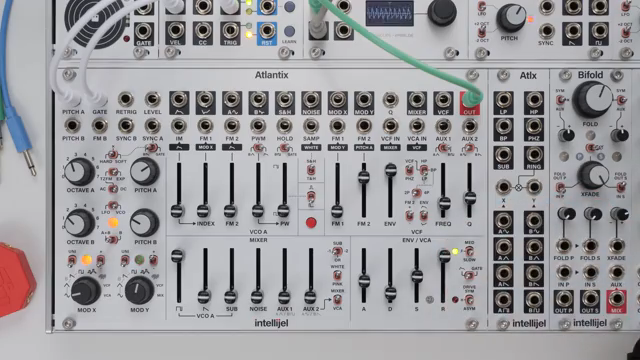This screenshot has height=360, width=640.
Task: Click the HP jack on Atlx expander
Action: [534, 100]
